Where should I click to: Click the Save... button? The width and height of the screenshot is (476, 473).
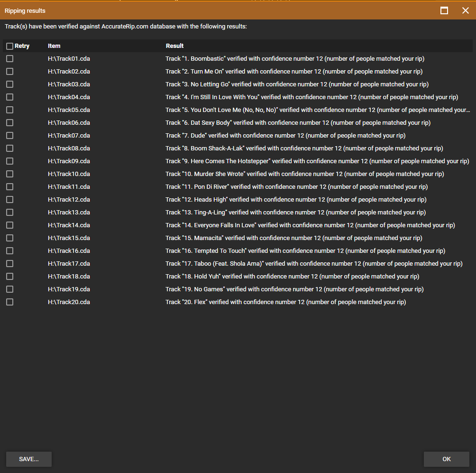point(29,459)
